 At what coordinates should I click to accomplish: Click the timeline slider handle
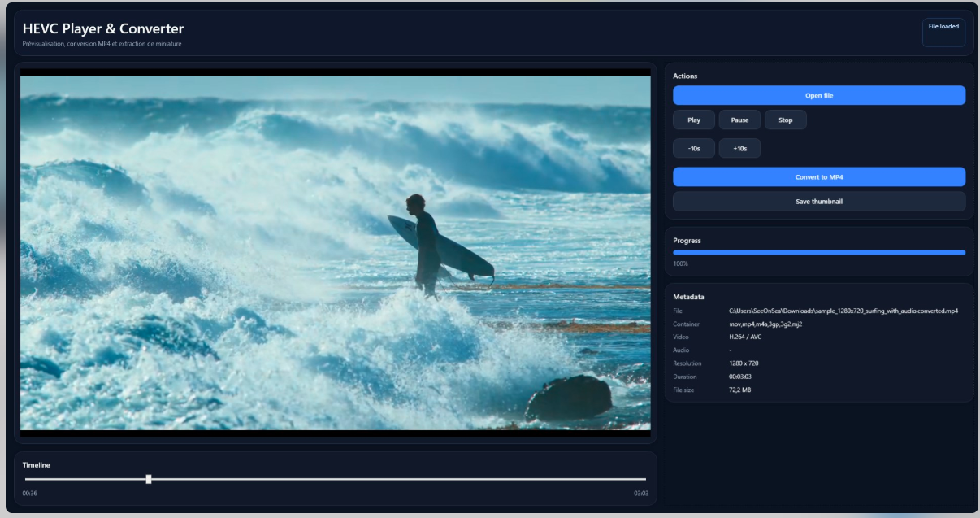[x=149, y=479]
